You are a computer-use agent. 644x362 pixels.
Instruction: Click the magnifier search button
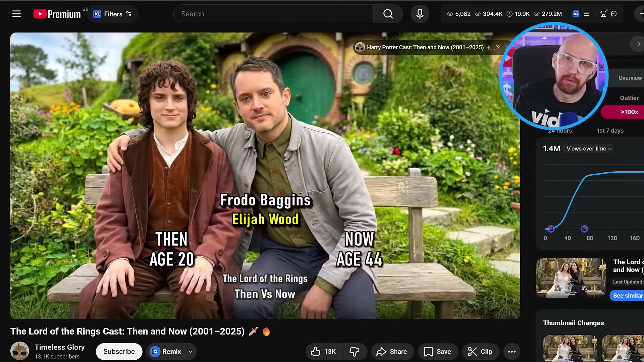click(x=388, y=14)
